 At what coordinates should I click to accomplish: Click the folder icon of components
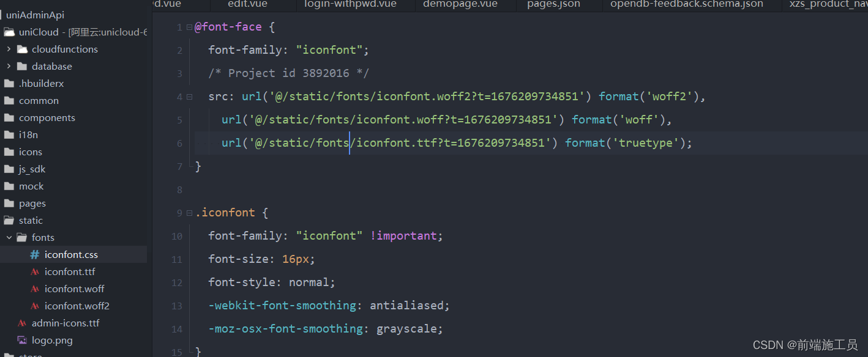coord(9,117)
